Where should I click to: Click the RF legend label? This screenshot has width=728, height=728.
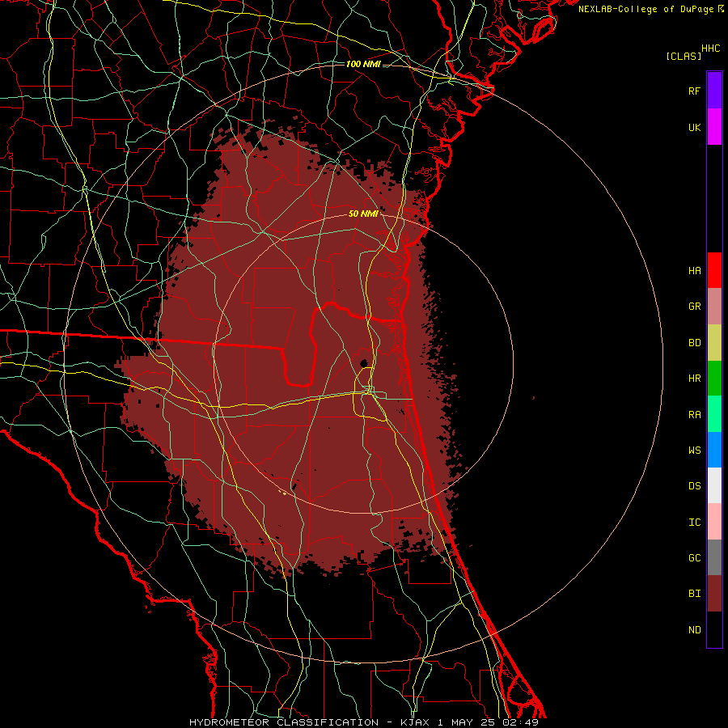tap(694, 91)
